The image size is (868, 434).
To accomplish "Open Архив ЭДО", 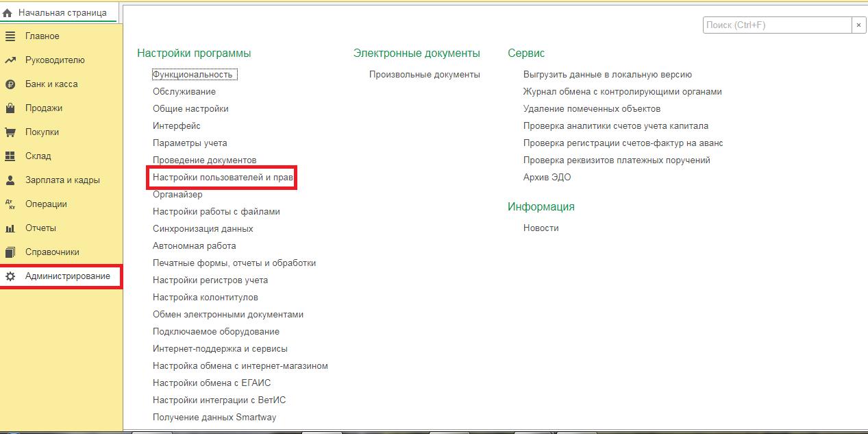I will 547,178.
